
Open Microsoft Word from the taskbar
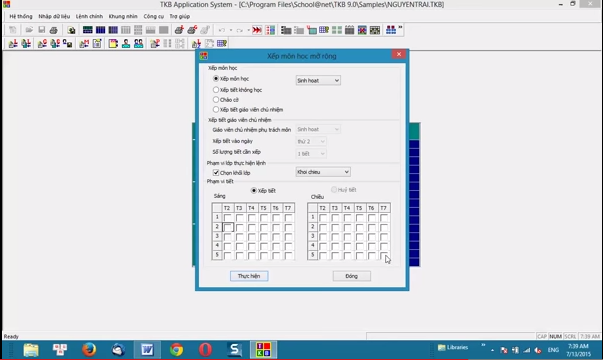coord(147,350)
